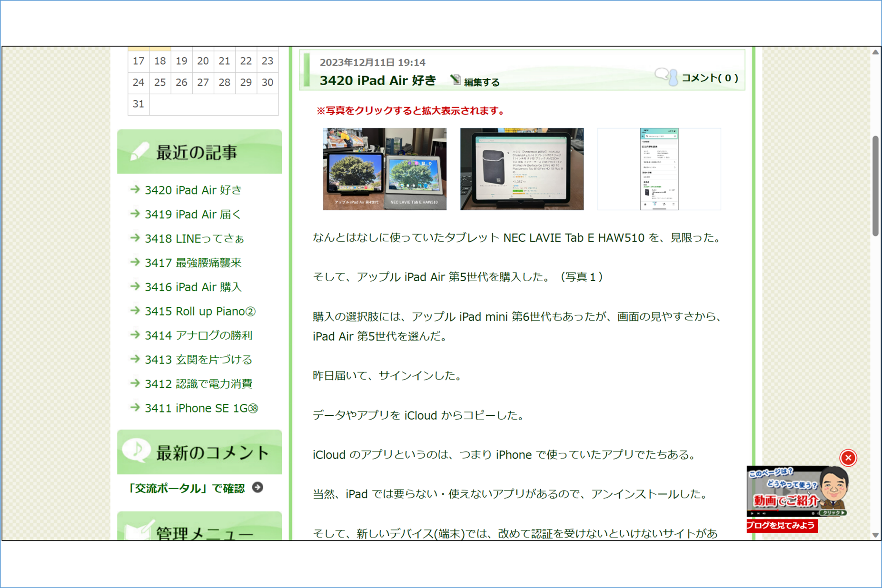882x588 pixels.
Task: Select calendar date 29
Action: pos(246,82)
